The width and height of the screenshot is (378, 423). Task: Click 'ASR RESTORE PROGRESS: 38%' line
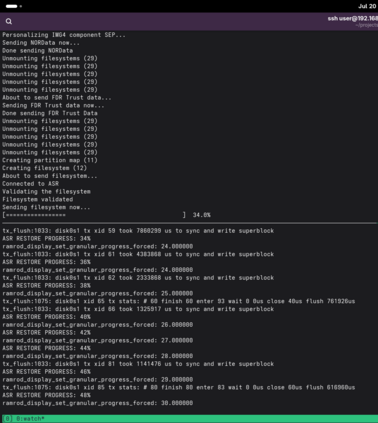tap(46, 286)
